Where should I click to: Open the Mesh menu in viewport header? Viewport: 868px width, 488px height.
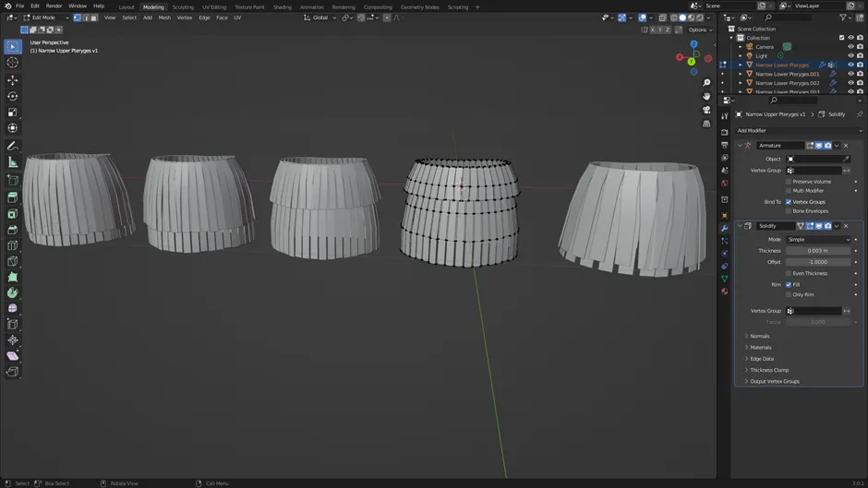click(x=164, y=18)
